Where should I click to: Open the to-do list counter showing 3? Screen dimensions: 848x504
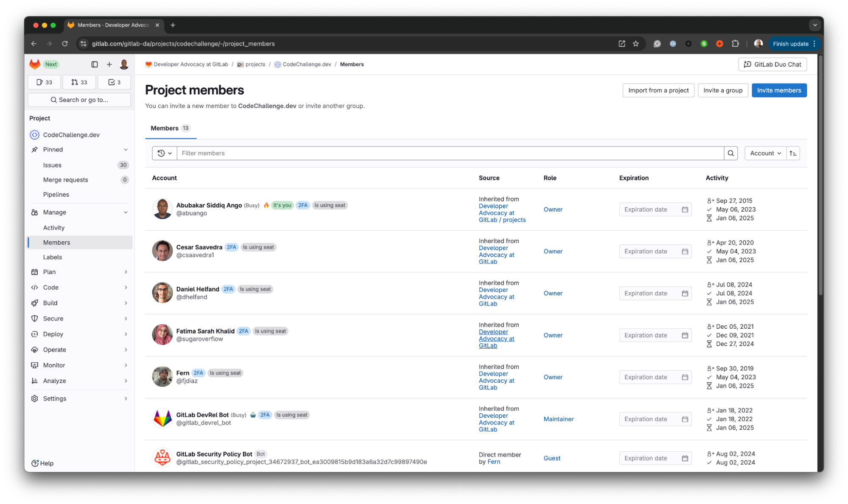tap(114, 82)
